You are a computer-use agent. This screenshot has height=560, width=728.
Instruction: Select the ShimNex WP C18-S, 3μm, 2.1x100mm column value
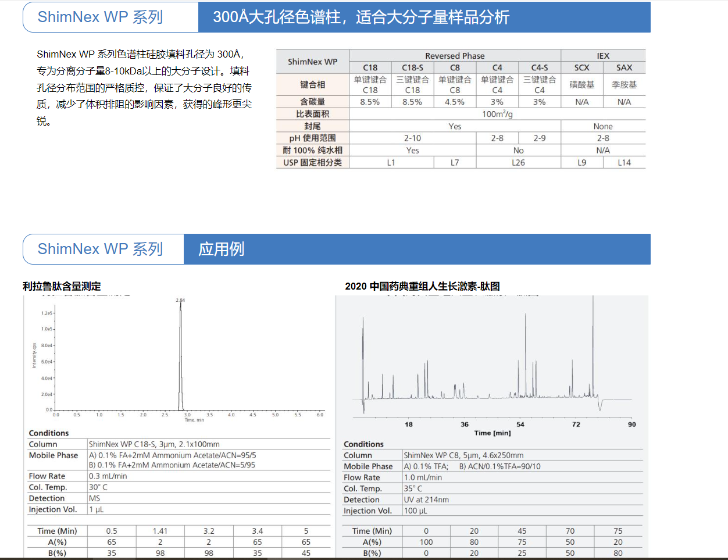154,444
